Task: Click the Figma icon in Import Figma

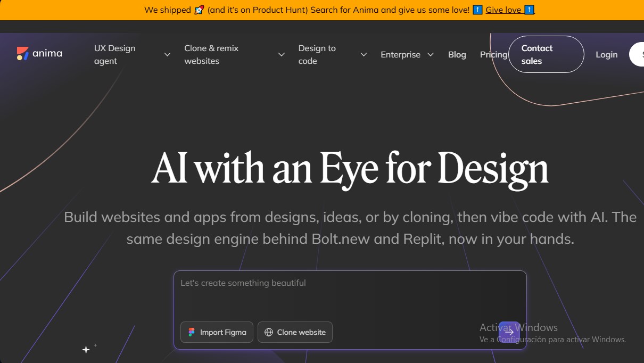Action: pos(192,332)
